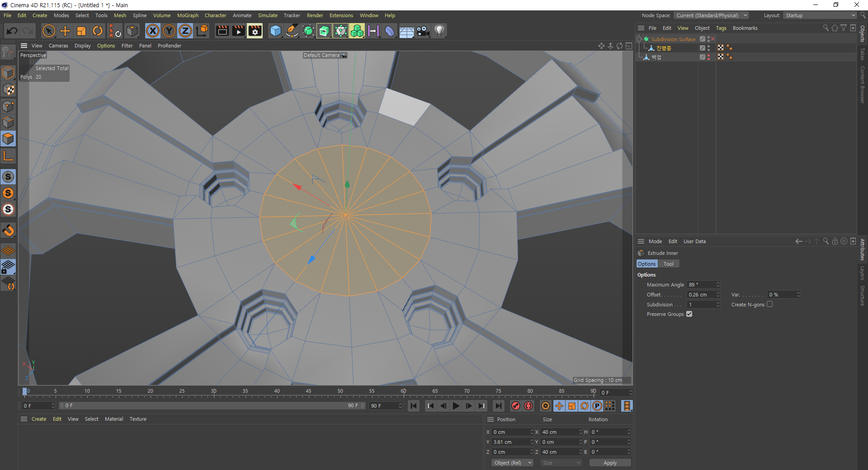Click the Undo arrow in the top toolbar
868x470 pixels.
(x=12, y=31)
